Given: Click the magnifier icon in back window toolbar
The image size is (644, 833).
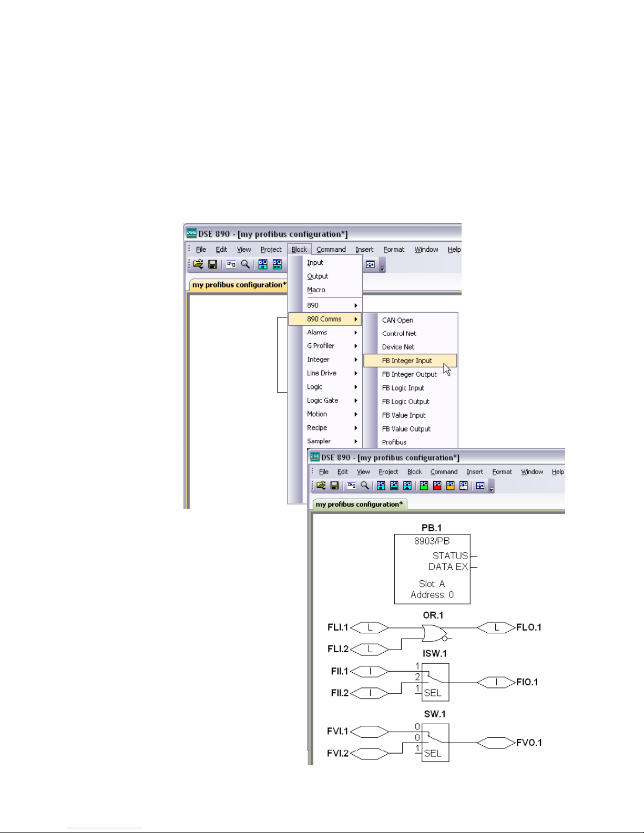Looking at the screenshot, I should coord(246,264).
